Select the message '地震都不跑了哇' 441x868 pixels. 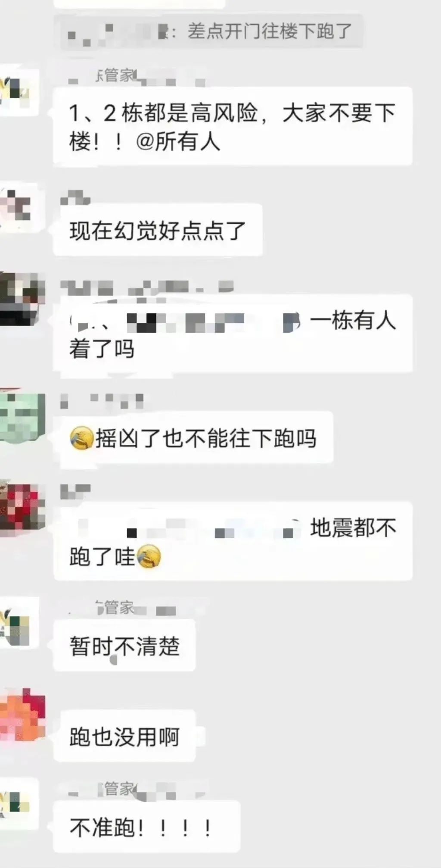(233, 541)
